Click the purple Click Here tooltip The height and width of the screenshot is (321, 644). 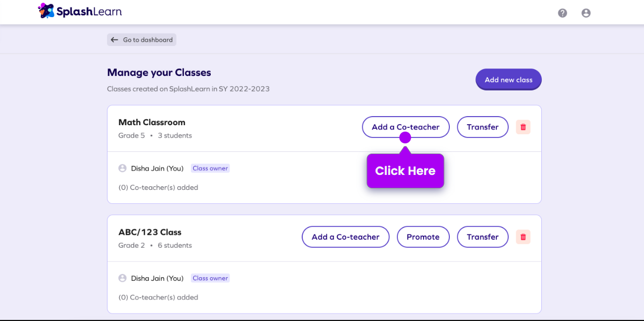point(405,171)
